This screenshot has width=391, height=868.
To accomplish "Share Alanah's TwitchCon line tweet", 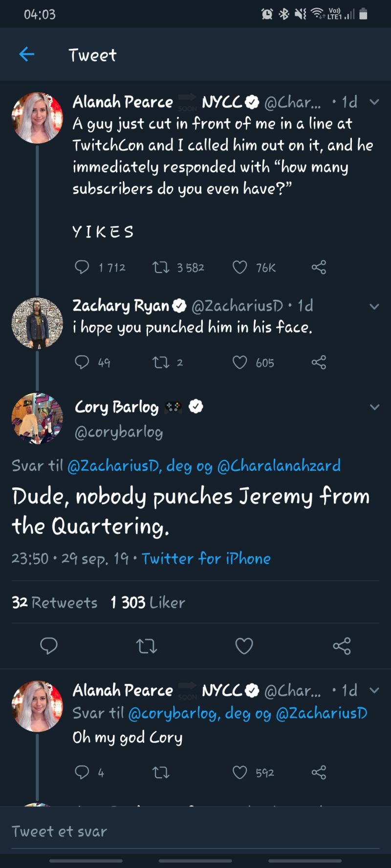I will tap(319, 267).
